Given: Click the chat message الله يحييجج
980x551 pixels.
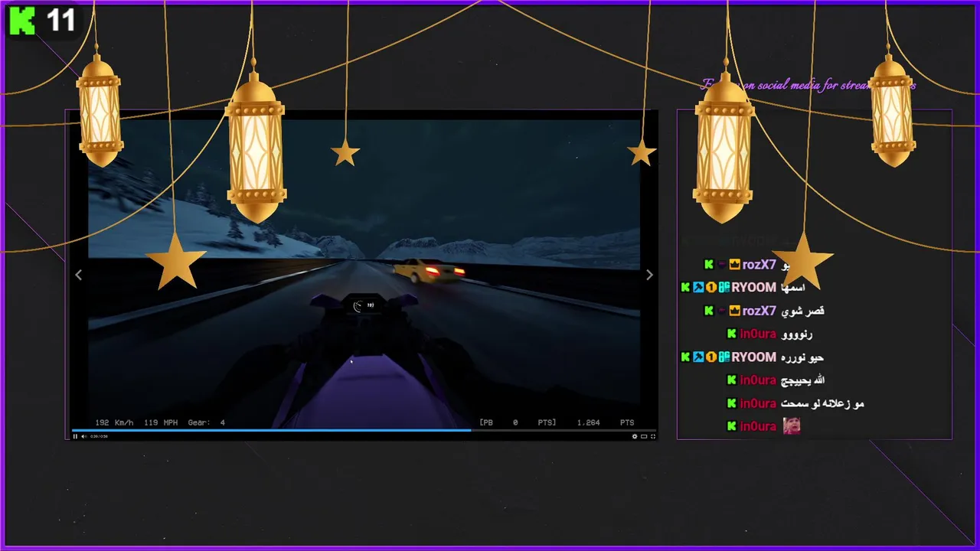Looking at the screenshot, I should (x=803, y=380).
